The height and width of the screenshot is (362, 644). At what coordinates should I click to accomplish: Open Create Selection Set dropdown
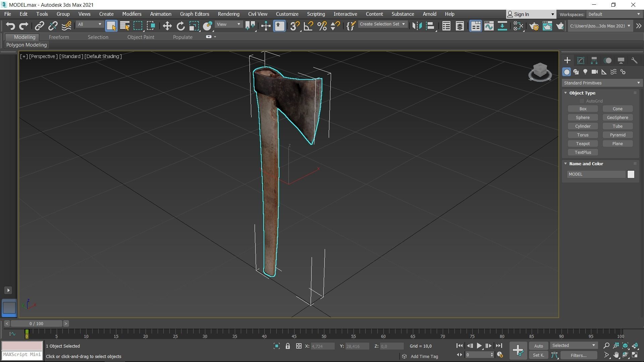(382, 24)
